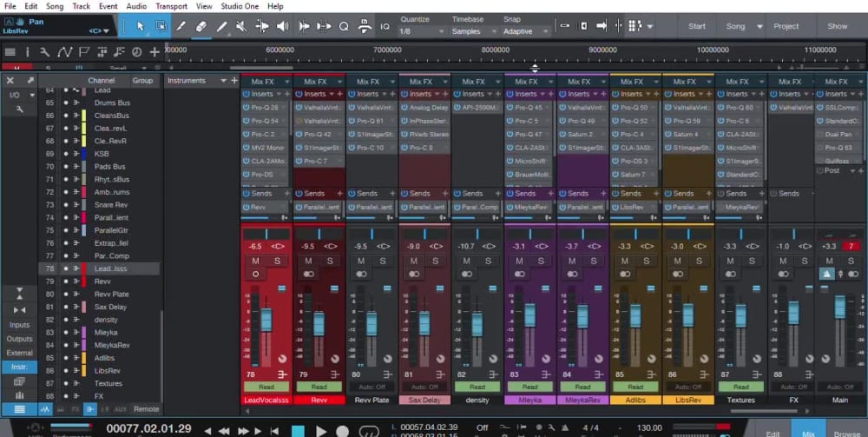Select the KSB row in channel list
This screenshot has height=437, width=868.
[x=100, y=154]
